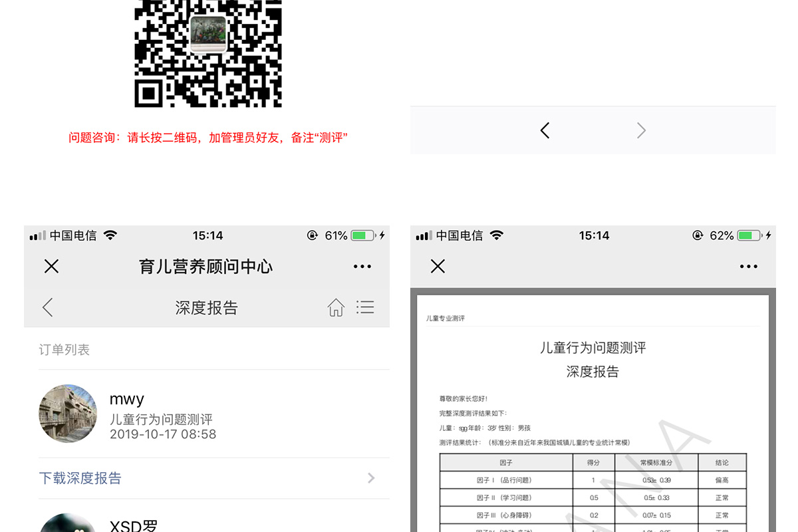The image size is (798, 532).
Task: Tap the Wi-Fi icon in right status bar
Action: coord(496,235)
